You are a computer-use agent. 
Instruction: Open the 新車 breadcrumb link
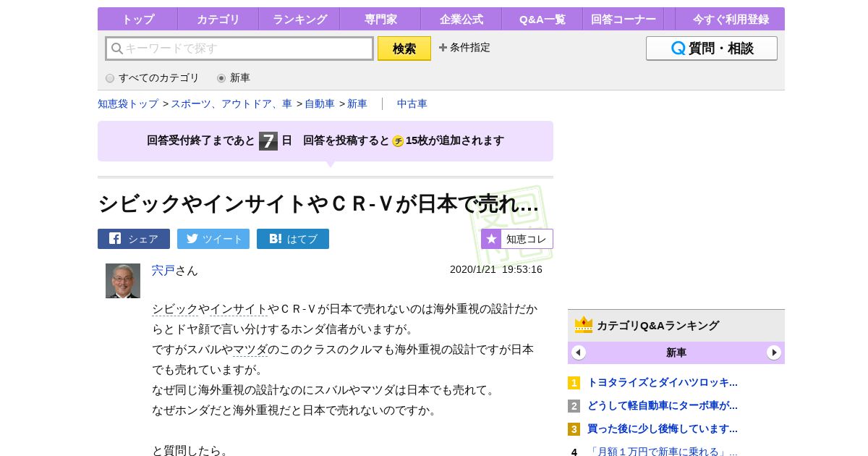point(357,104)
